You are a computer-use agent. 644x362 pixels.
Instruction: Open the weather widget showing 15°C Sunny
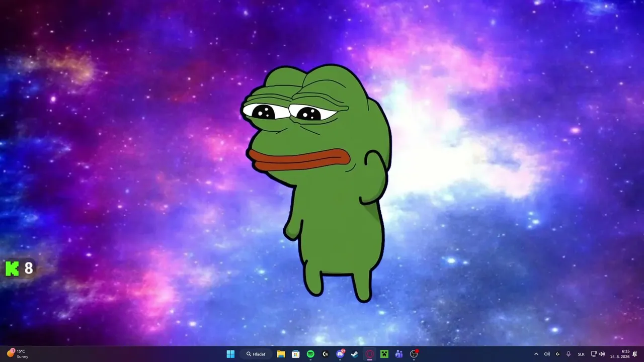pyautogui.click(x=18, y=354)
